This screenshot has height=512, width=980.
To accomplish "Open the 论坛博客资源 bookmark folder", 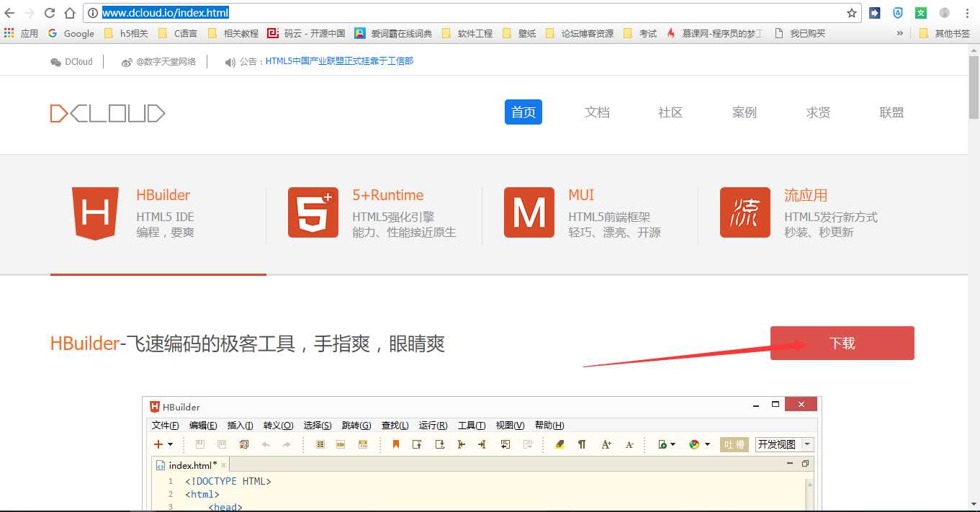I will [x=580, y=33].
